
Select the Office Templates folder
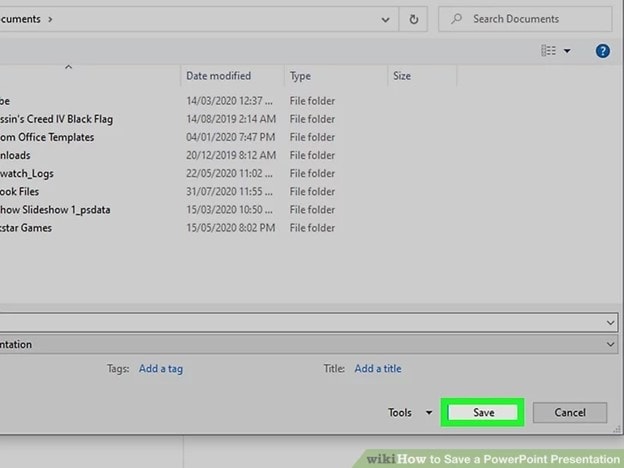coord(47,137)
